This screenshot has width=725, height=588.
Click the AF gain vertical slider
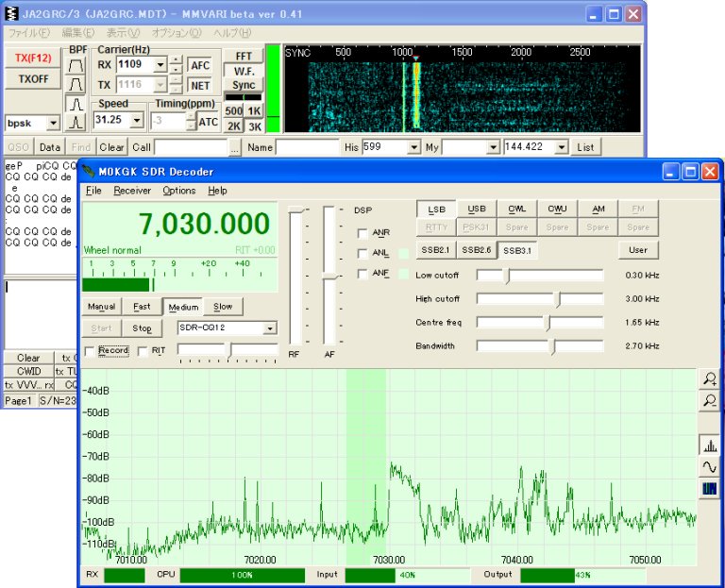[x=329, y=276]
